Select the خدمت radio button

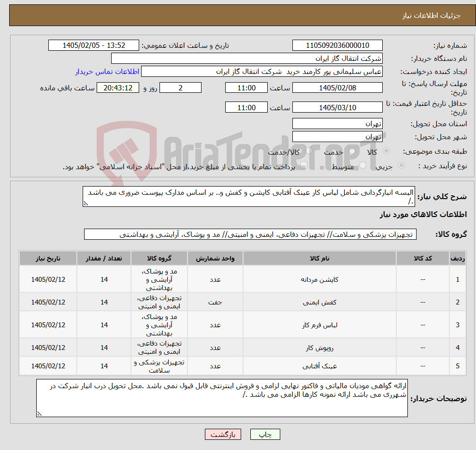352,151
